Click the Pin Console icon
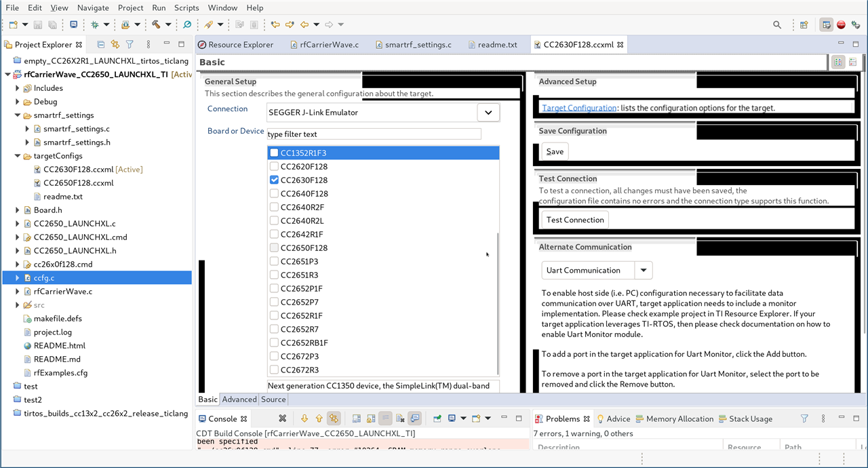 (437, 418)
